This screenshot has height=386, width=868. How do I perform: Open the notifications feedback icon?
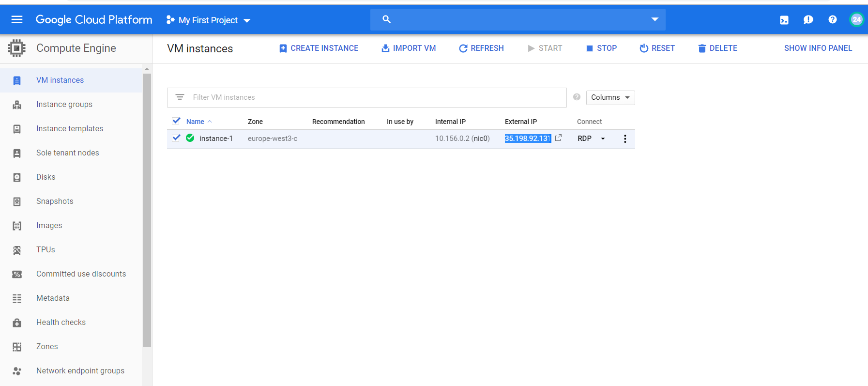pos(808,19)
